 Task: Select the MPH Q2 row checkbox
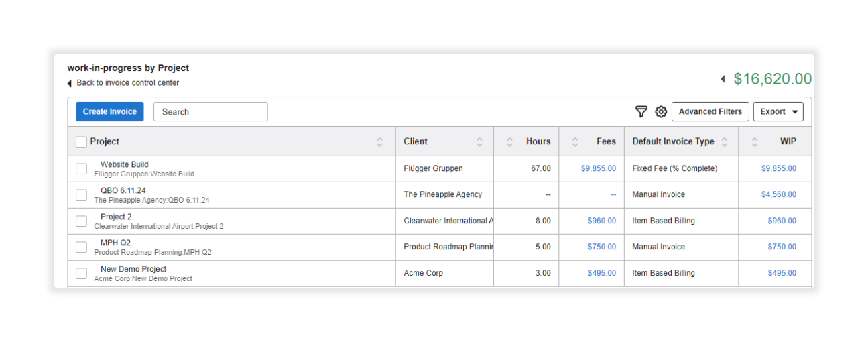click(81, 247)
